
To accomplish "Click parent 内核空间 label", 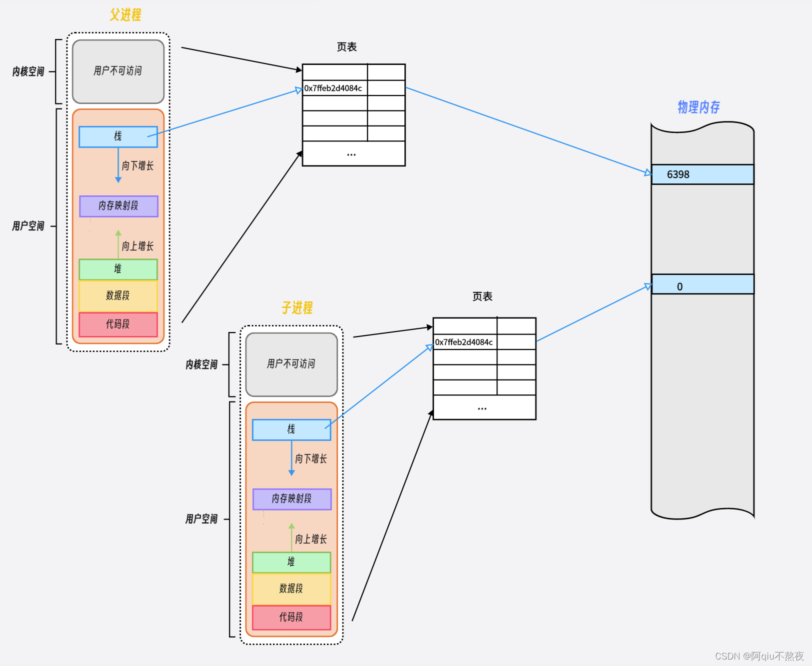I will click(x=28, y=71).
